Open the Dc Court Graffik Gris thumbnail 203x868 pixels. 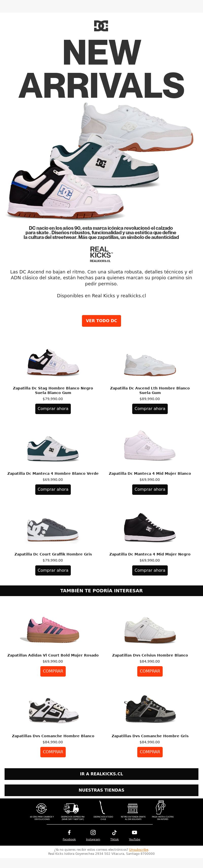(x=53, y=530)
